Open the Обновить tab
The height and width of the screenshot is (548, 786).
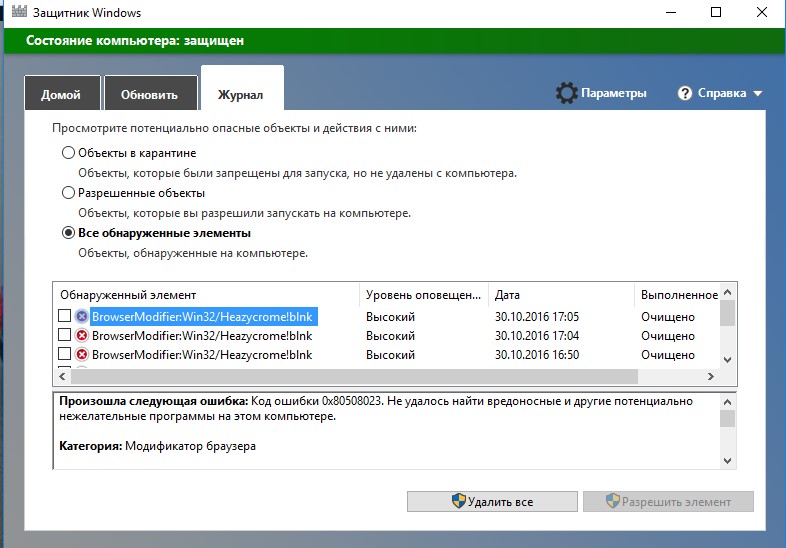pyautogui.click(x=149, y=95)
